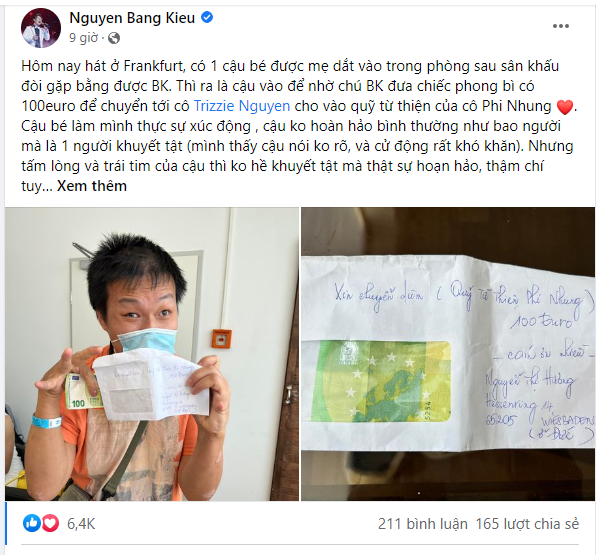This screenshot has height=555, width=596.
Task: Click the public globe privacy icon
Action: click(x=114, y=38)
